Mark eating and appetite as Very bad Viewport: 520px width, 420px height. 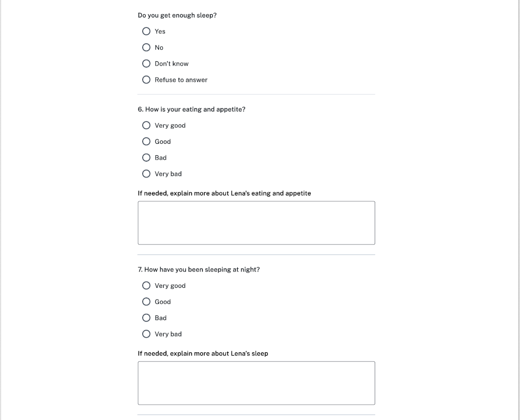(x=146, y=174)
